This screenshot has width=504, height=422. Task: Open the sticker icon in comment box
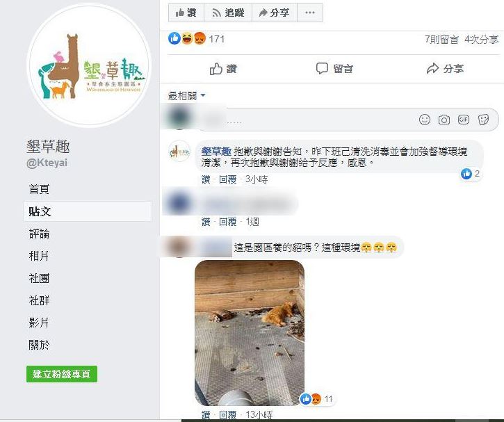coord(483,120)
